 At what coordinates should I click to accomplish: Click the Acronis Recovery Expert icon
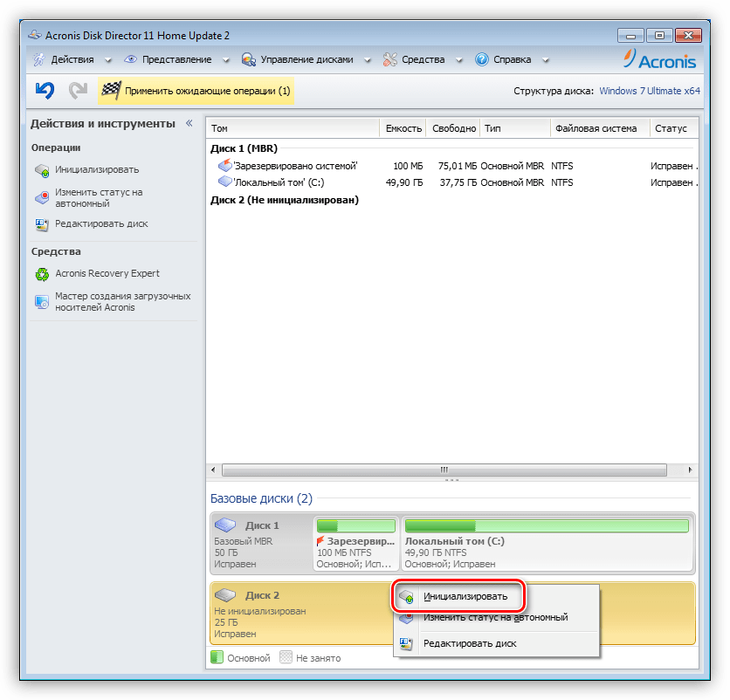click(x=42, y=274)
